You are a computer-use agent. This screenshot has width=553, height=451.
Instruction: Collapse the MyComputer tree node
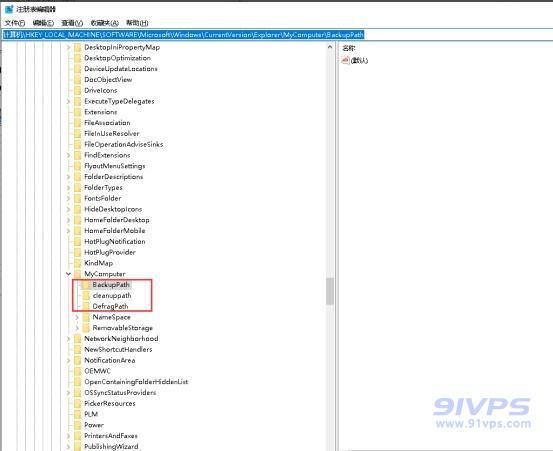click(x=68, y=274)
